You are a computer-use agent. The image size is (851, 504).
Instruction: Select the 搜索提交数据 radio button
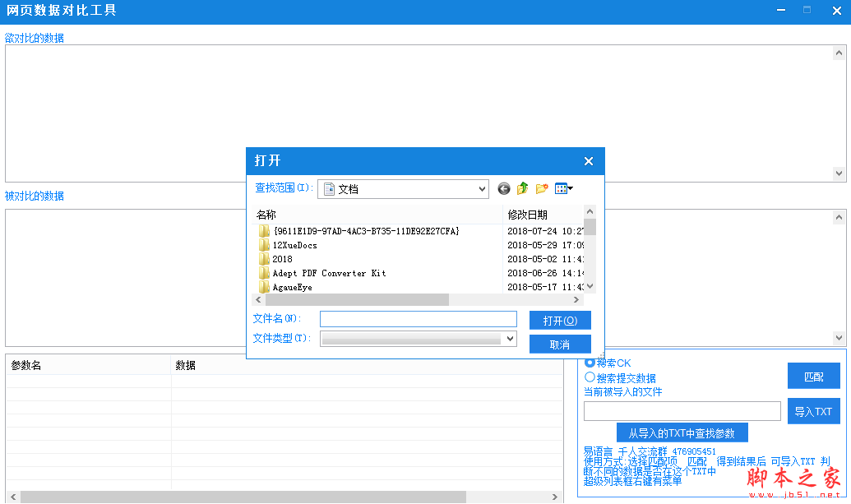click(590, 377)
